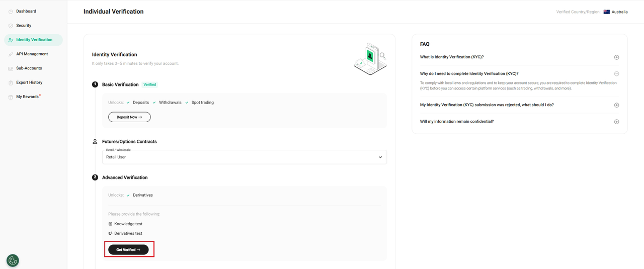Open Identity Verification in the sidebar

[x=34, y=40]
